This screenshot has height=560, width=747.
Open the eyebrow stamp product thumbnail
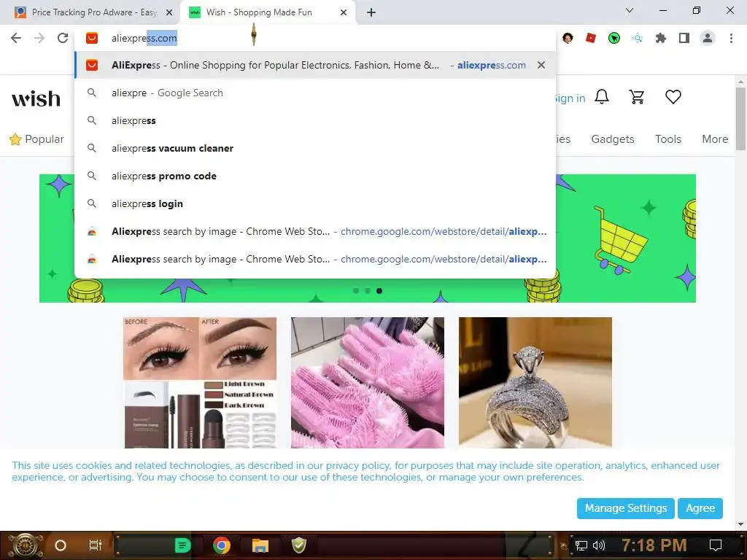[x=200, y=382]
